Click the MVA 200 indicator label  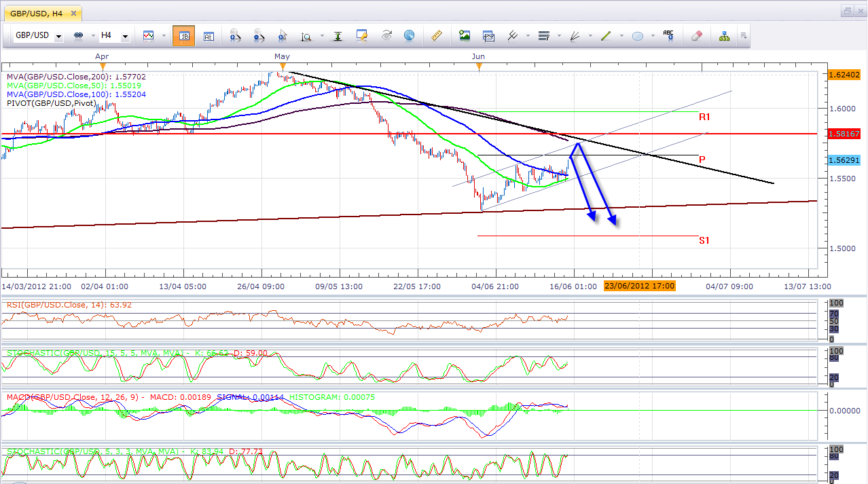point(76,77)
